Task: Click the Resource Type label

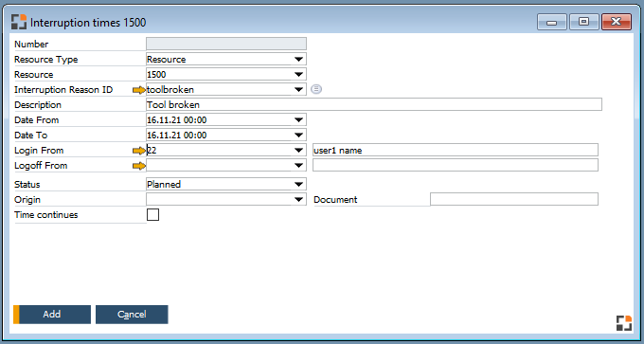Action: (46, 59)
